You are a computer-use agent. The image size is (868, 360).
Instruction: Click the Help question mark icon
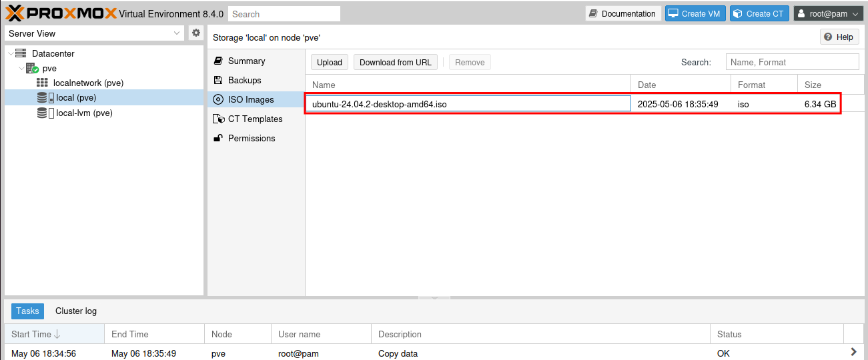[828, 37]
